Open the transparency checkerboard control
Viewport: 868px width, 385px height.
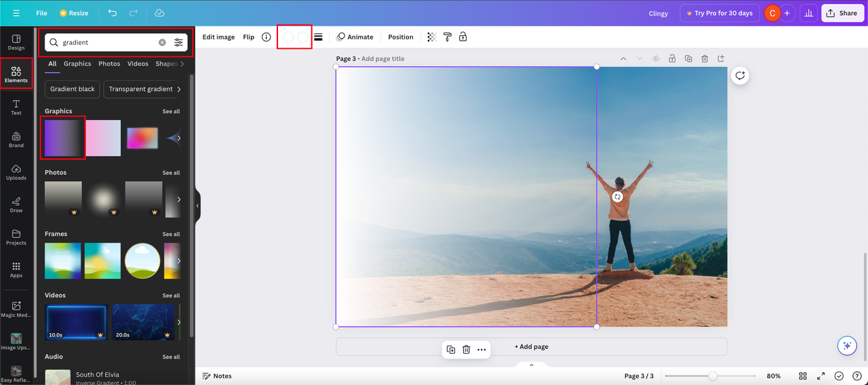(x=432, y=37)
